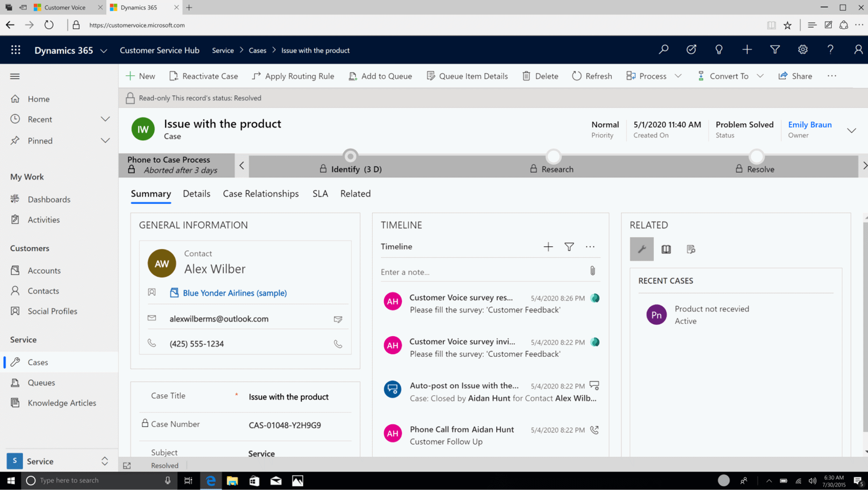Open the task flow checkmark icon
The image size is (868, 490).
(692, 50)
